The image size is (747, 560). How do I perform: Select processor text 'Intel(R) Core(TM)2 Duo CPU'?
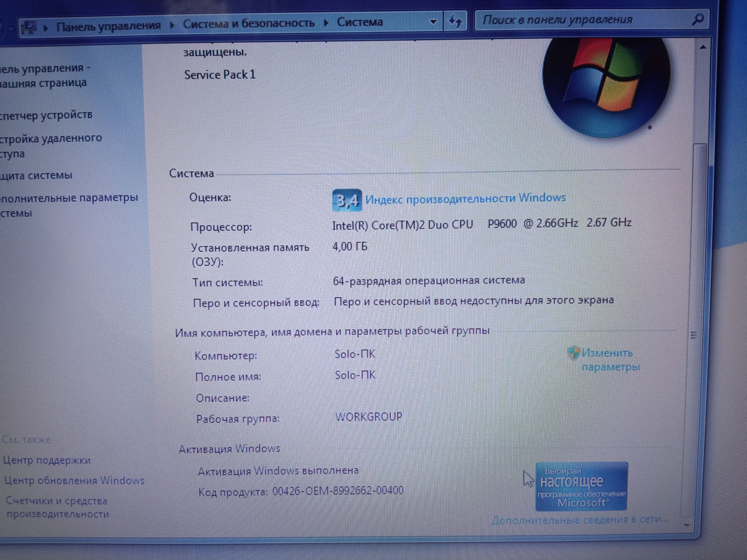[x=403, y=225]
